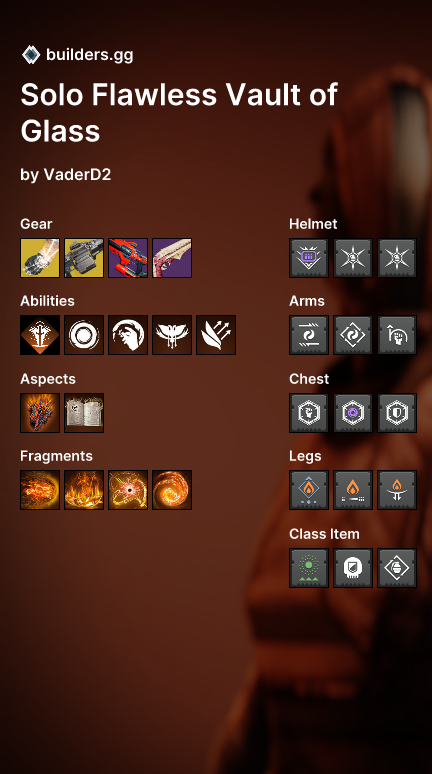The height and width of the screenshot is (774, 432).
Task: Click the bone-colored sword in Gear
Action: pos(172,258)
